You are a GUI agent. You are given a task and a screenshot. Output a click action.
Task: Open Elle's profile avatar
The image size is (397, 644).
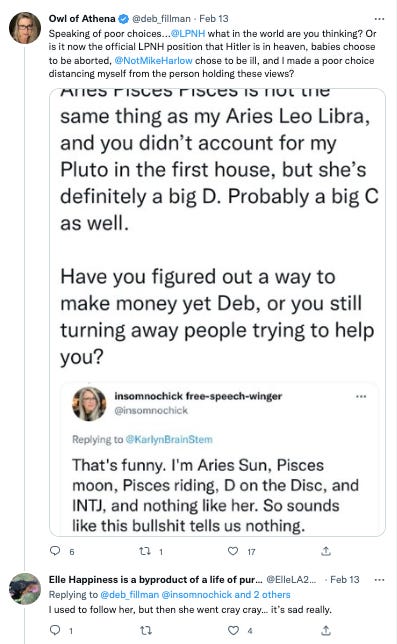point(25,589)
